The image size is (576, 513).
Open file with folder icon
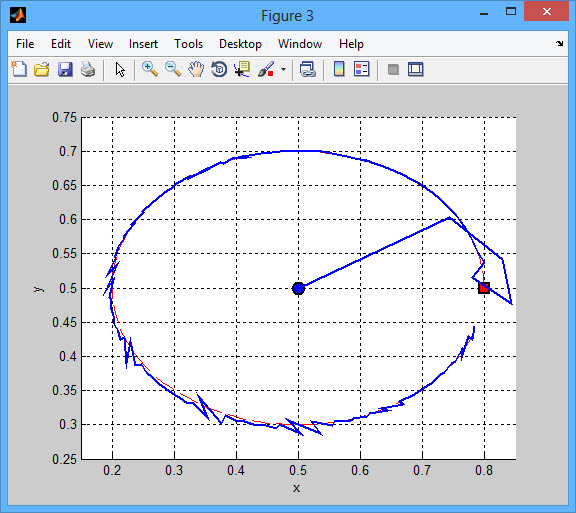[x=42, y=69]
